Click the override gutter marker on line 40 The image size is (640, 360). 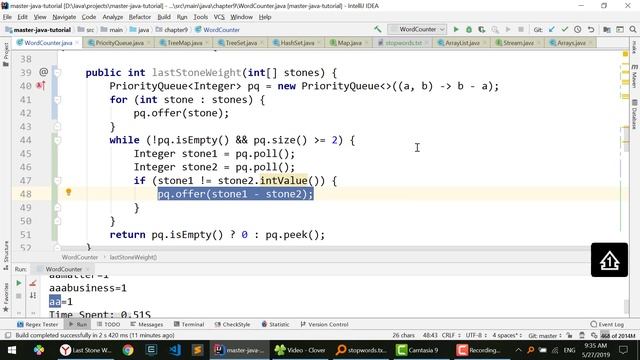tap(41, 86)
